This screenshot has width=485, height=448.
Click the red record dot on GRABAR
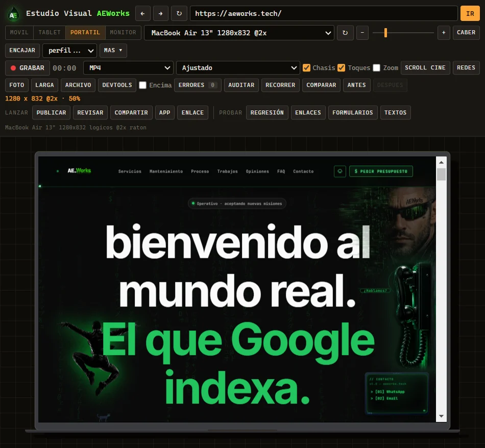click(13, 68)
